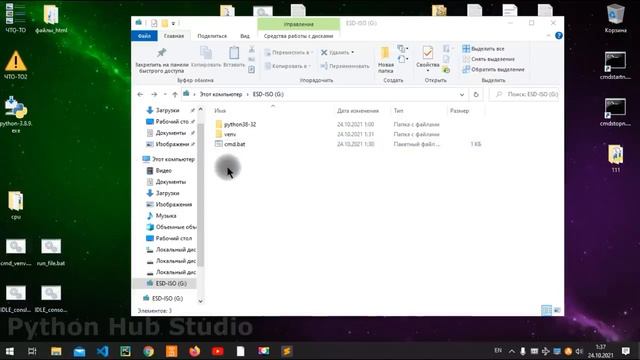Open the Copy to dropdown

click(288, 66)
